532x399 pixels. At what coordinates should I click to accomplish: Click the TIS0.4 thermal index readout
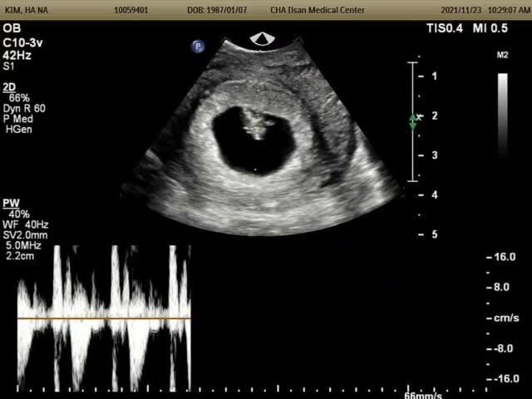(445, 28)
